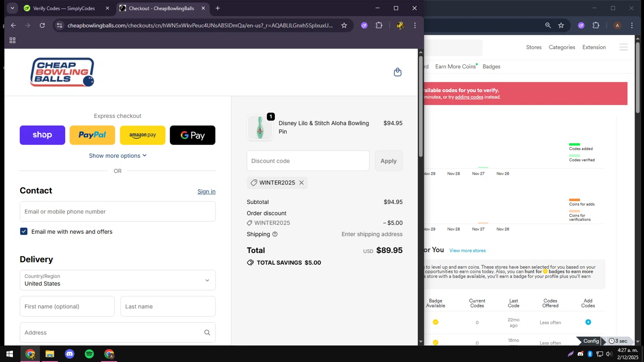This screenshot has height=362, width=644.
Task: Click the shipping help question mark icon
Action: (x=275, y=234)
